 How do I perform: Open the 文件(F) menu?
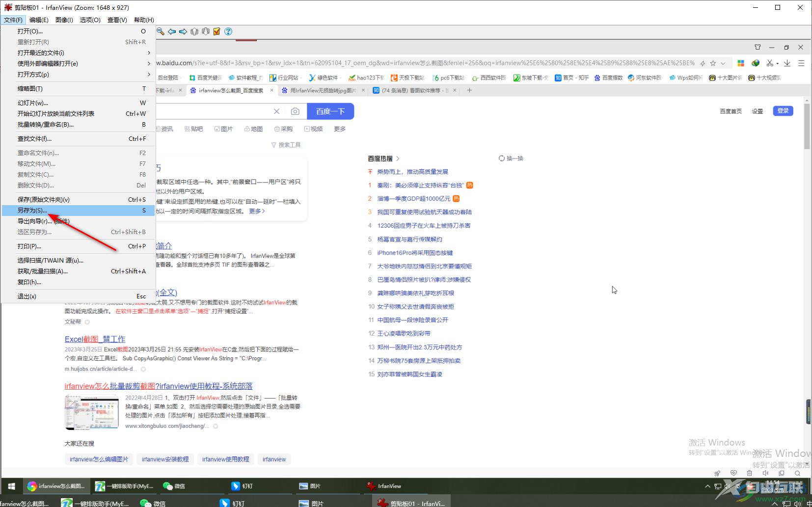coord(13,20)
